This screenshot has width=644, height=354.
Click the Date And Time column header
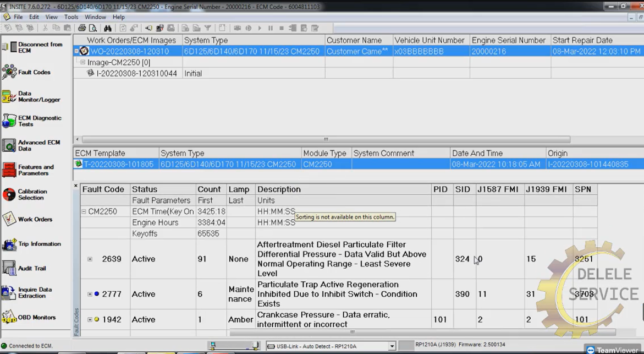pos(498,154)
